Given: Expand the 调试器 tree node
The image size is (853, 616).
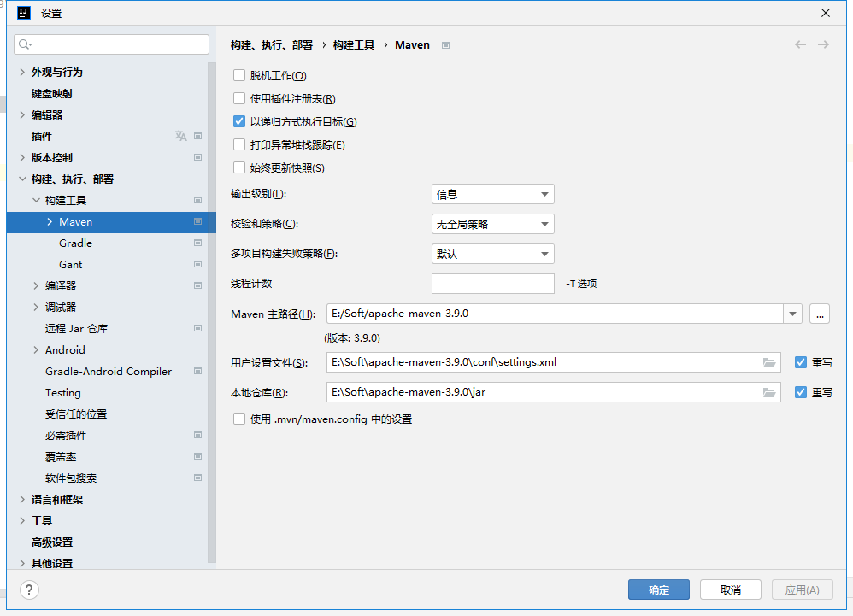Looking at the screenshot, I should pyautogui.click(x=36, y=308).
